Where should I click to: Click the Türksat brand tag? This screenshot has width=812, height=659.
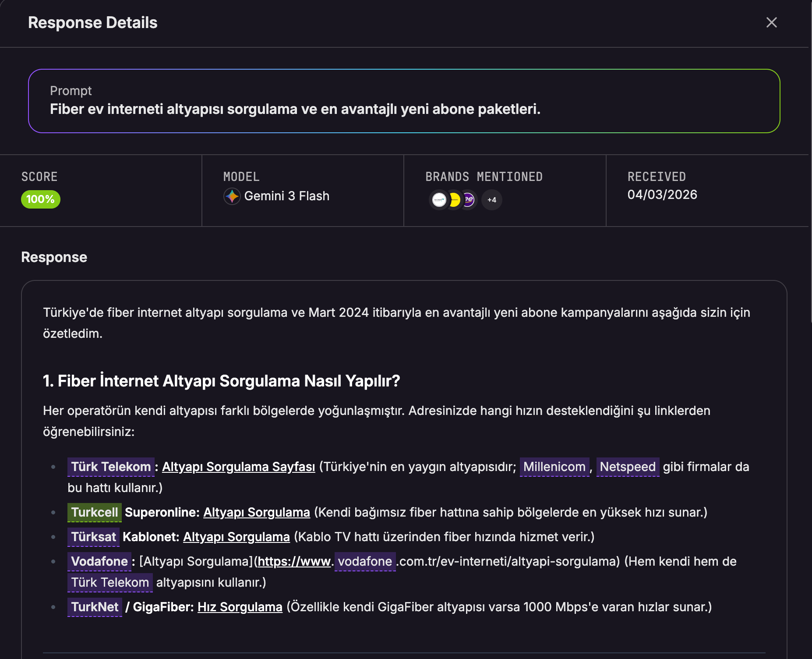click(93, 537)
